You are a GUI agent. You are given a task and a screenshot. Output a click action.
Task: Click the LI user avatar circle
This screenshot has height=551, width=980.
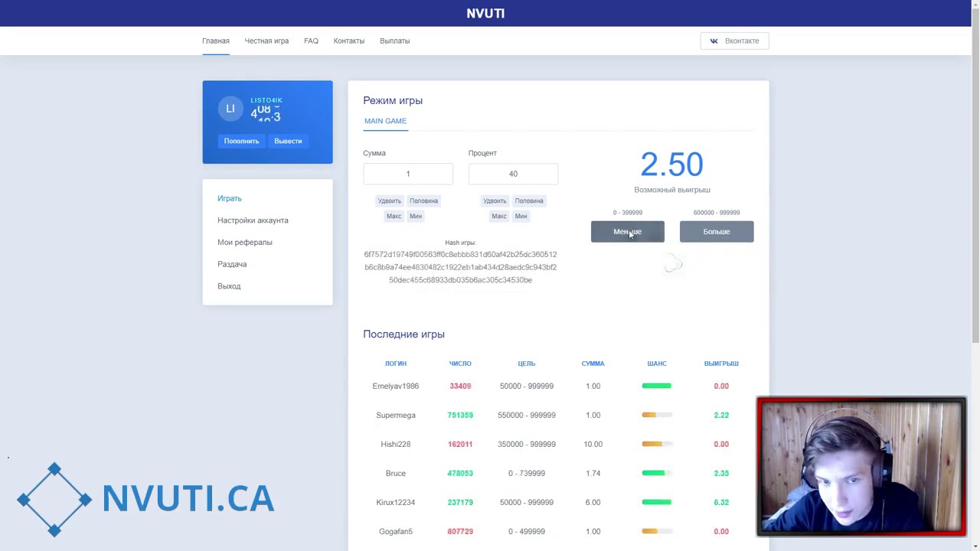pos(230,109)
